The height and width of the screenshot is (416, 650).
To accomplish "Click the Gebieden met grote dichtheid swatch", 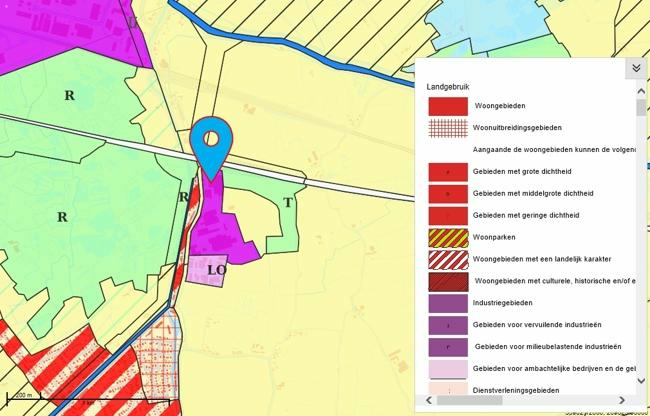I will point(448,172).
